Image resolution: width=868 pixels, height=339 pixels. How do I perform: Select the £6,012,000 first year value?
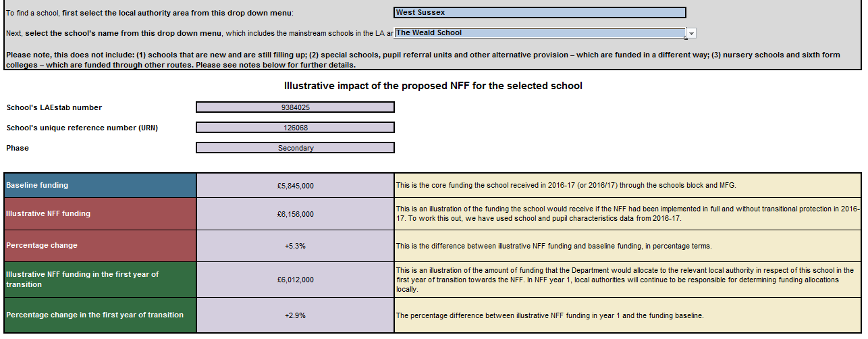pos(295,280)
